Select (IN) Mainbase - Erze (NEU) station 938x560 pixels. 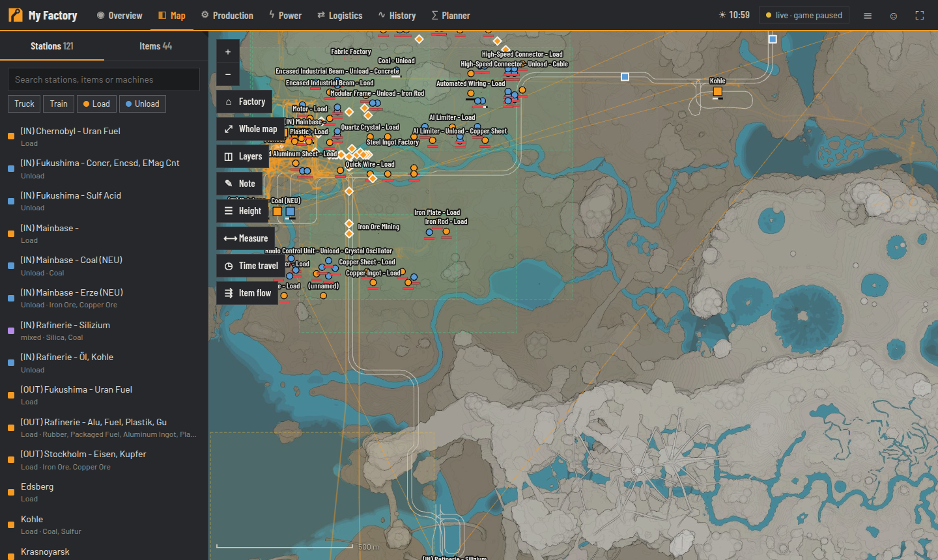pyautogui.click(x=104, y=298)
